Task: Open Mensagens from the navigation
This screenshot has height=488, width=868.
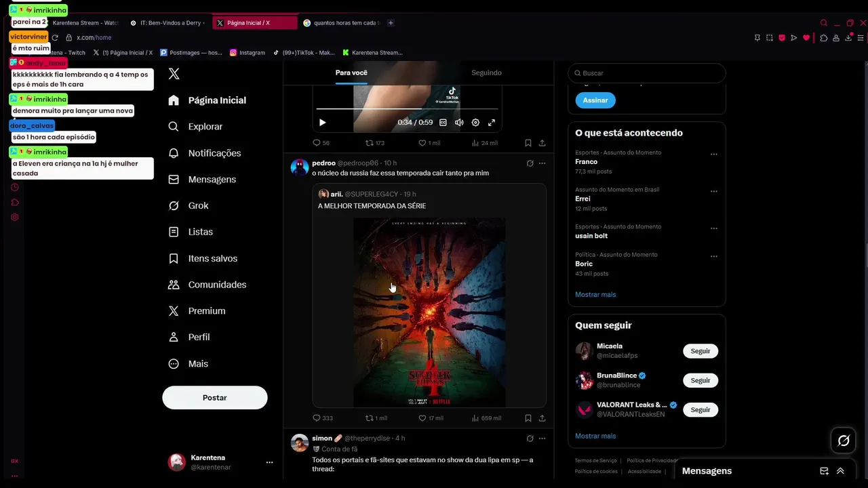Action: coord(202,180)
